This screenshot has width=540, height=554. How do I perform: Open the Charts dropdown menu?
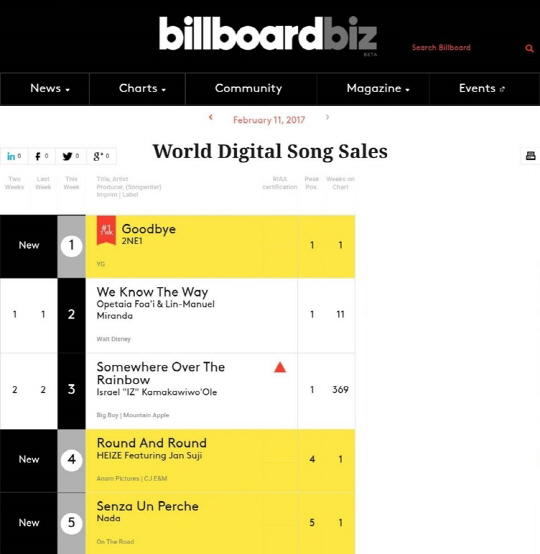[142, 88]
